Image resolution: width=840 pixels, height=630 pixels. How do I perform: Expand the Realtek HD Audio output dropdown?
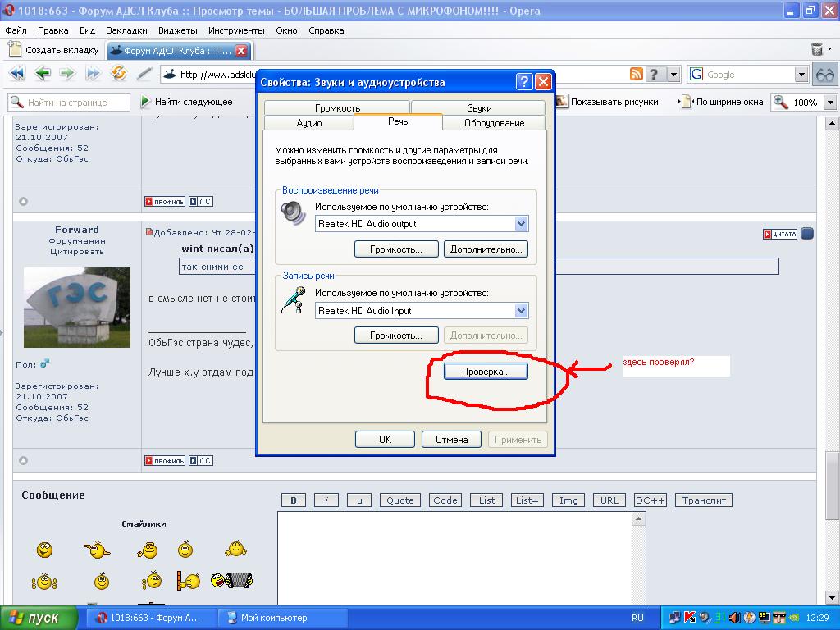521,224
